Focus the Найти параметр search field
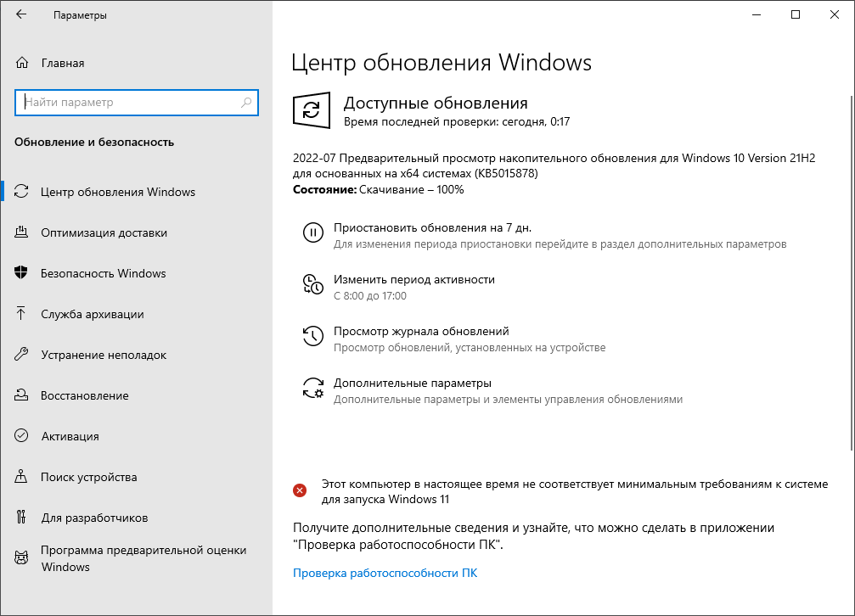 tap(127, 103)
